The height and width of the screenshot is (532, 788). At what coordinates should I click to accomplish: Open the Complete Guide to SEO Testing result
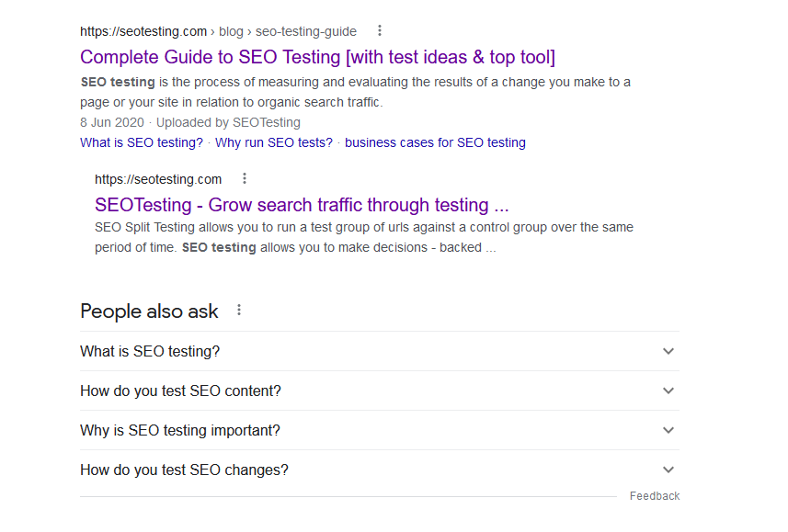click(317, 57)
